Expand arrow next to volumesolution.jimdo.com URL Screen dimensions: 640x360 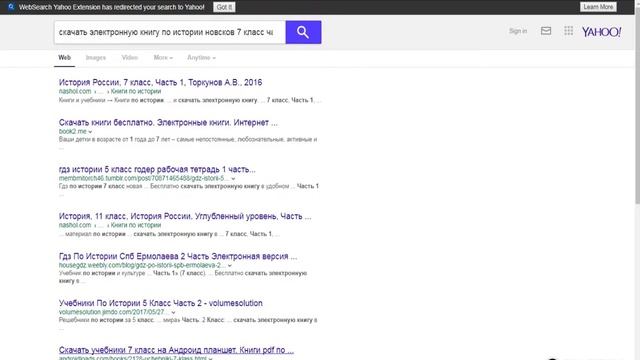tap(173, 313)
